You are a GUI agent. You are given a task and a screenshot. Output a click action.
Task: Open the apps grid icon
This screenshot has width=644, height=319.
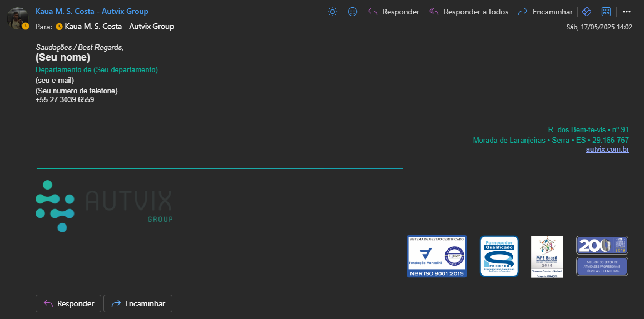point(606,12)
